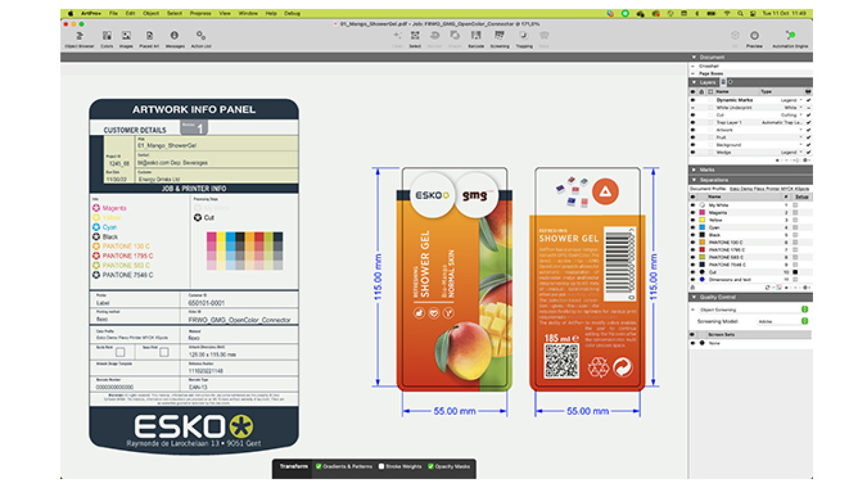
Task: Open the Messages tool
Action: 174,39
